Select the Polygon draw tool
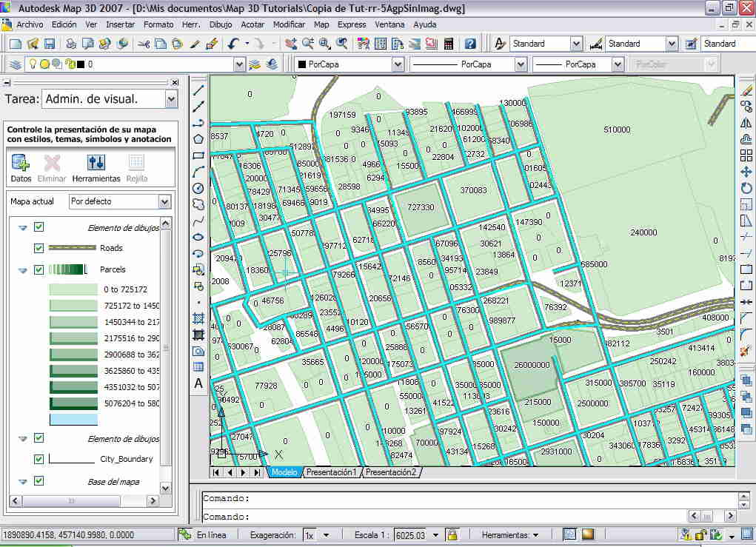Image resolution: width=756 pixels, height=547 pixels. point(198,139)
